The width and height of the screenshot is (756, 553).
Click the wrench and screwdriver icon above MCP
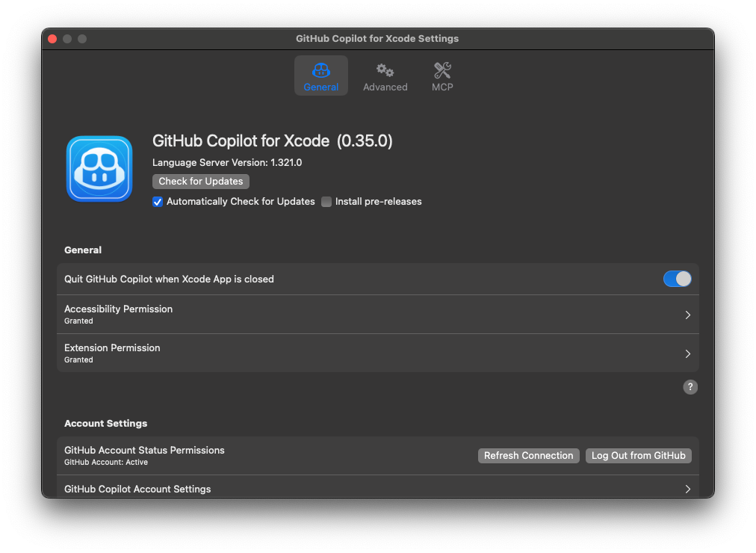441,69
